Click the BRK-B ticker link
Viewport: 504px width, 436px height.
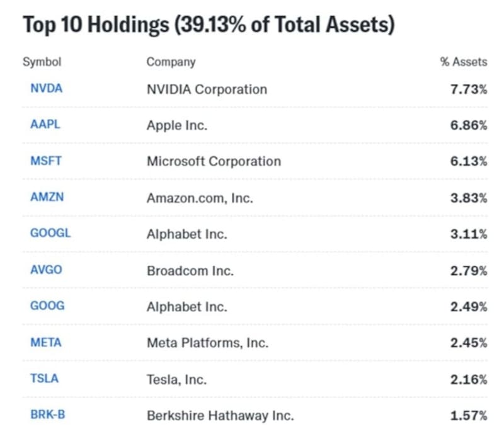tap(47, 415)
